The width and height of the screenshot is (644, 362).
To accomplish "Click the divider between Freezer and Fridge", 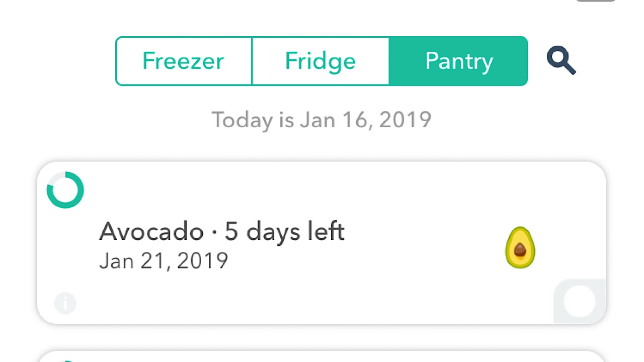I will 252,61.
